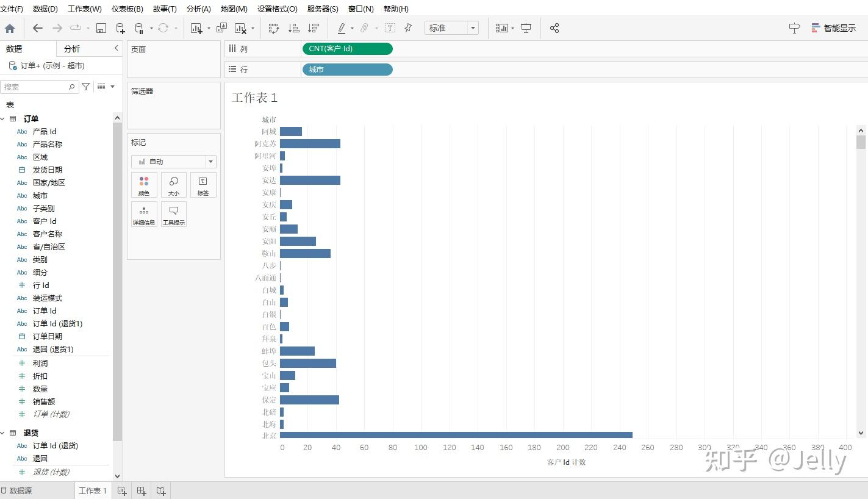Click the 详细信息 marks card button
Viewport: 868px width, 499px height.
pyautogui.click(x=144, y=214)
